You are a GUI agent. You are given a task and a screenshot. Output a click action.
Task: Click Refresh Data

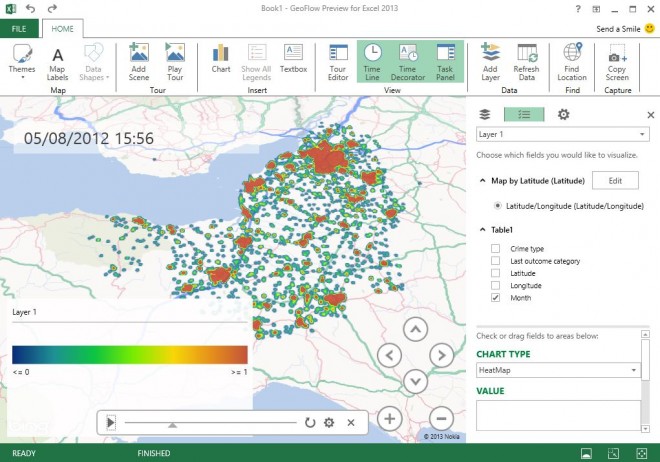point(526,62)
